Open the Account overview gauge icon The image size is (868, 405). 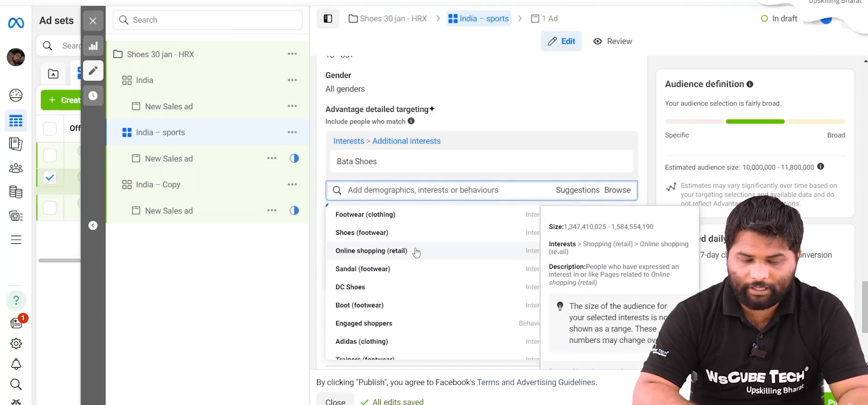coord(16,95)
